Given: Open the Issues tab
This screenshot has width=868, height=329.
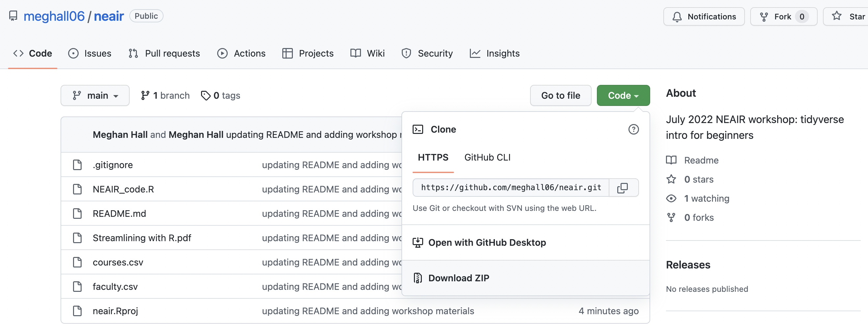Looking at the screenshot, I should click(x=89, y=54).
